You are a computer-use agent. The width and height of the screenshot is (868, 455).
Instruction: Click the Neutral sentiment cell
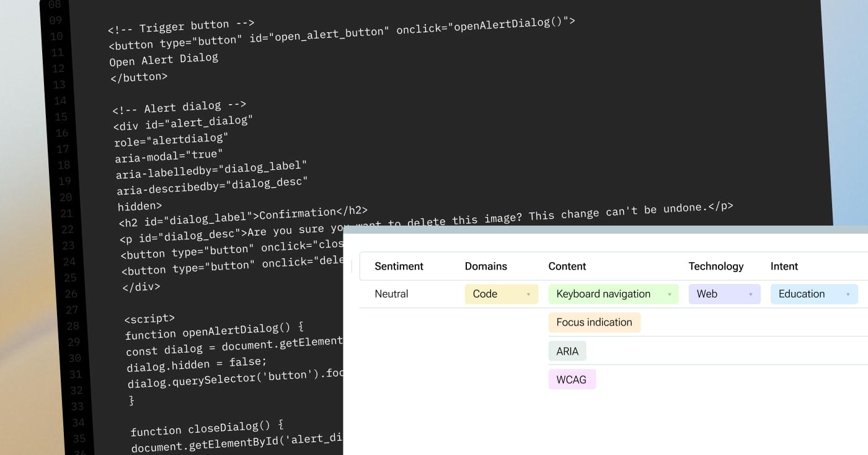pyautogui.click(x=391, y=294)
